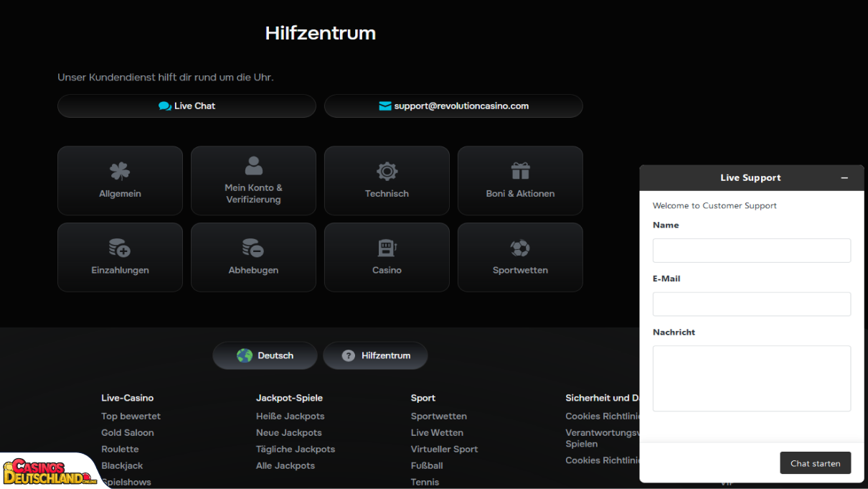Open the Tennis footer link
The width and height of the screenshot is (868, 489).
(x=425, y=483)
